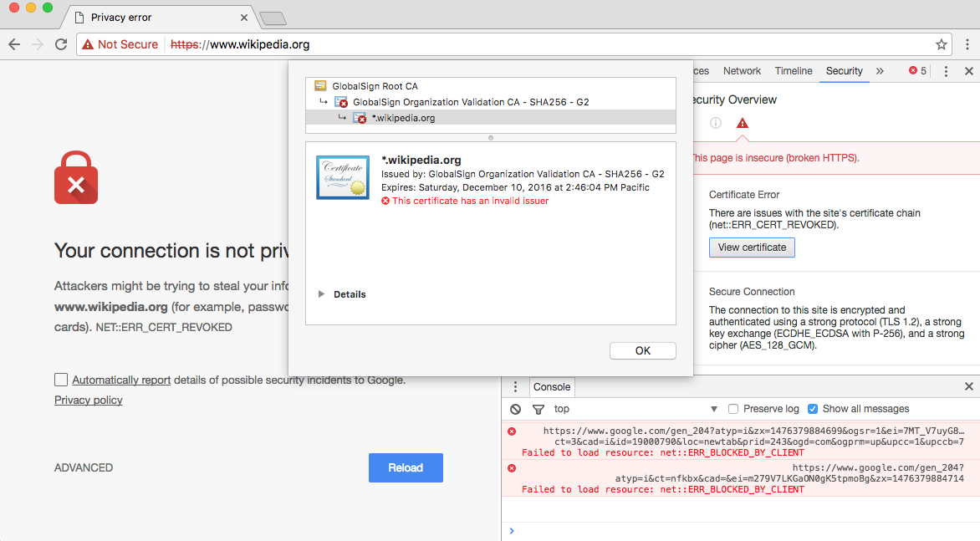Click the browser forward arrow
Screen dimensions: 980x541
click(38, 44)
